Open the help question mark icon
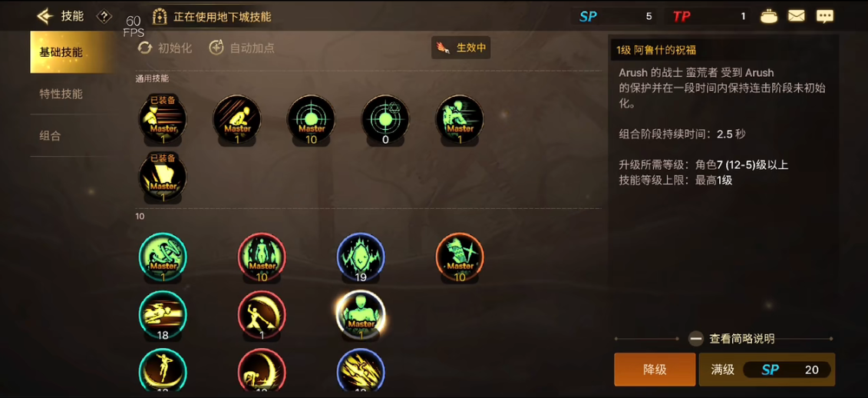868x398 pixels. tap(104, 17)
